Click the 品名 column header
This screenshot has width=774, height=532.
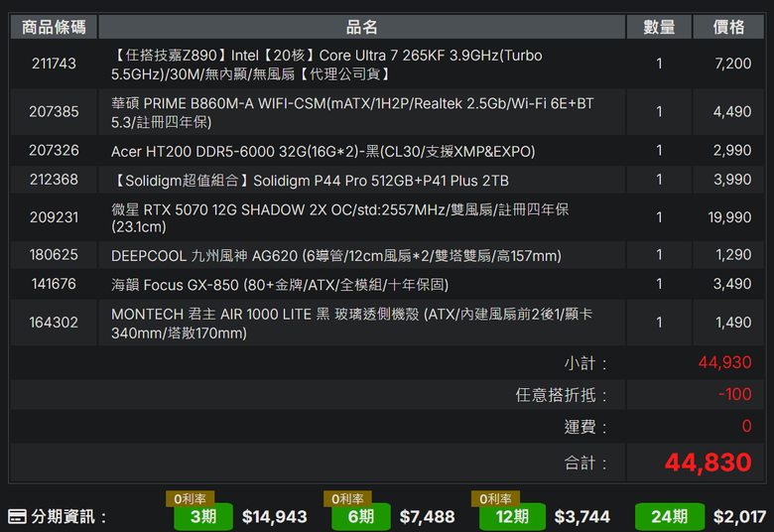click(x=362, y=27)
